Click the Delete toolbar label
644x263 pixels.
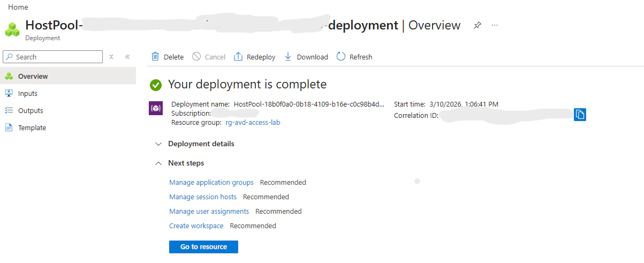pyautogui.click(x=173, y=57)
